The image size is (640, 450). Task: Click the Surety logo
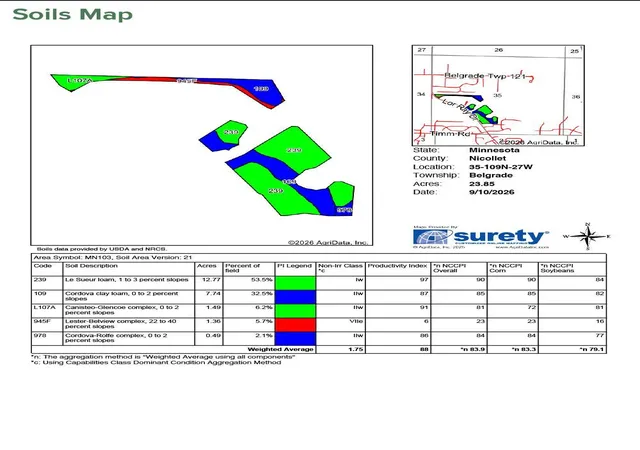(480, 237)
